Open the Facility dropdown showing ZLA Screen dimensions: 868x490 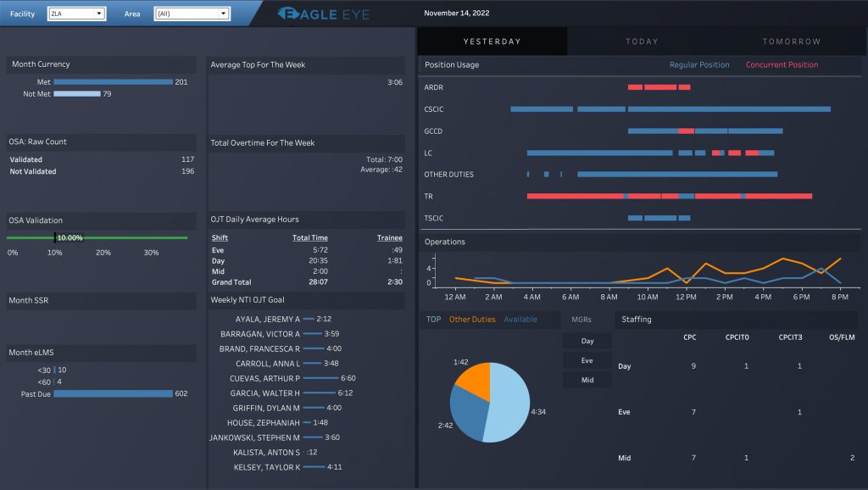75,14
